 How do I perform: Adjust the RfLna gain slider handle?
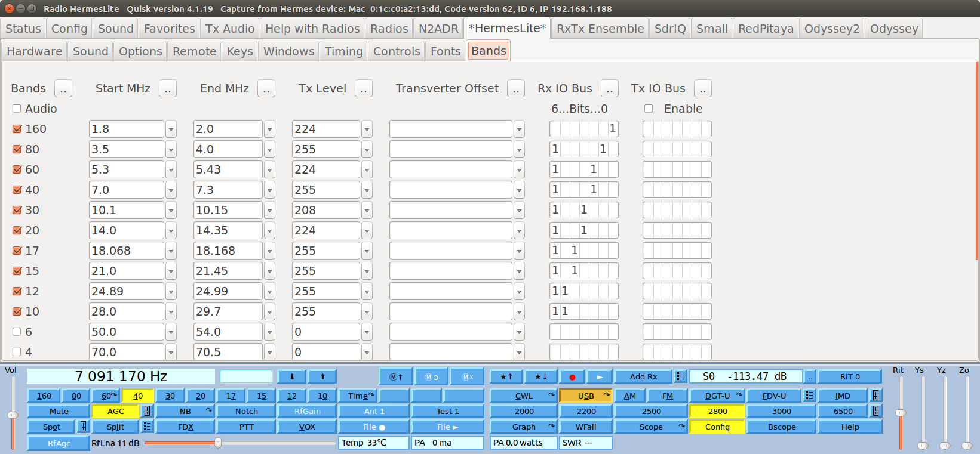[x=218, y=443]
